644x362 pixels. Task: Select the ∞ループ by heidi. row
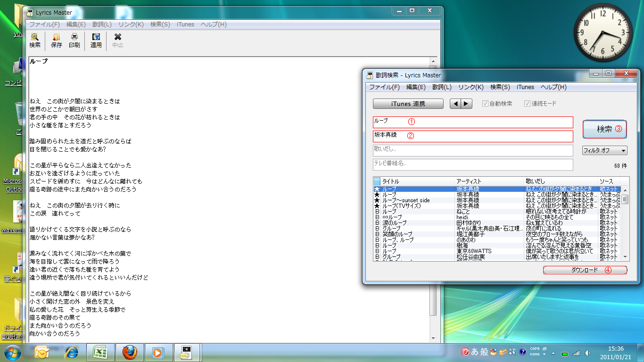pyautogui.click(x=497, y=217)
